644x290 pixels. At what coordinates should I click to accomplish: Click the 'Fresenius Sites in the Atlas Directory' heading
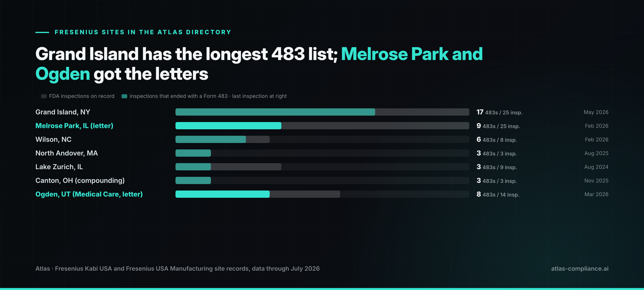pos(143,32)
